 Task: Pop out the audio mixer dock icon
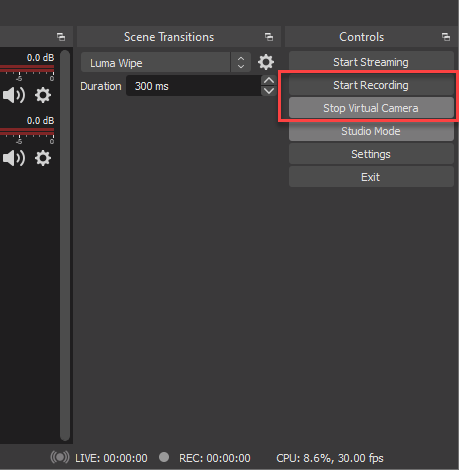pos(61,37)
